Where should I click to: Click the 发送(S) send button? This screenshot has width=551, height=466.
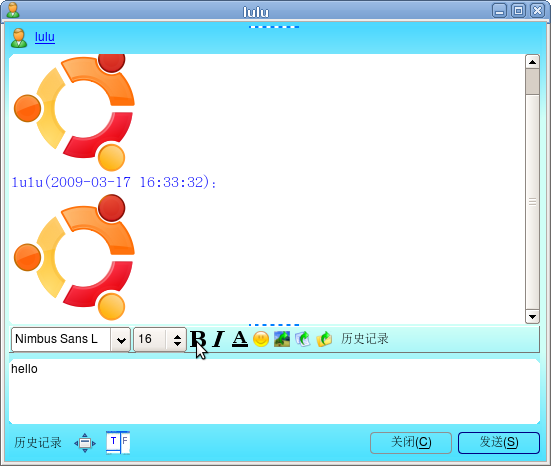[x=499, y=442]
